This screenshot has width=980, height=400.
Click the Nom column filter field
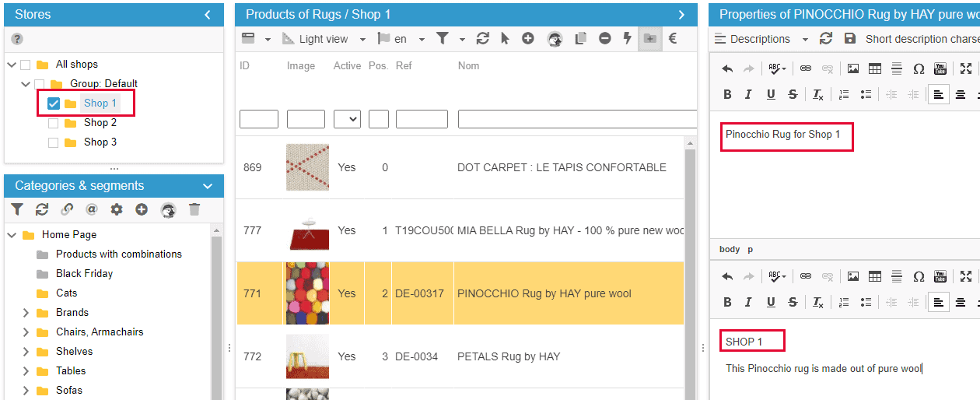point(576,119)
